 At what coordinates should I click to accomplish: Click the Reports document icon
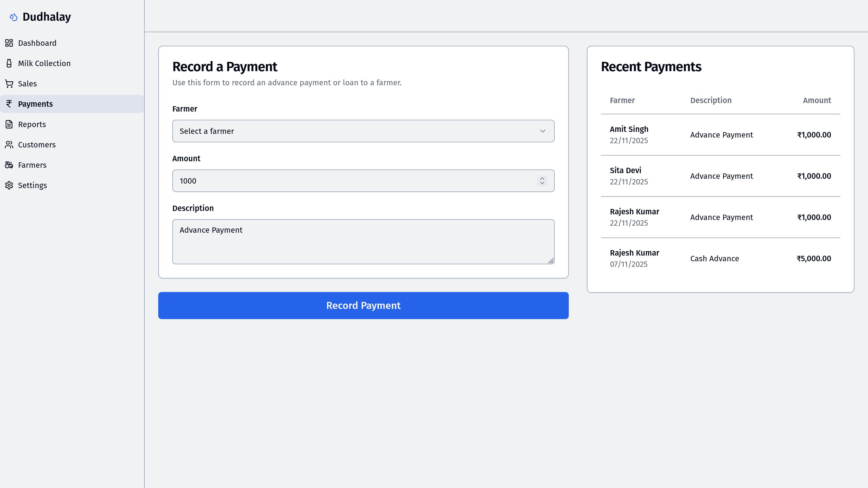point(9,124)
